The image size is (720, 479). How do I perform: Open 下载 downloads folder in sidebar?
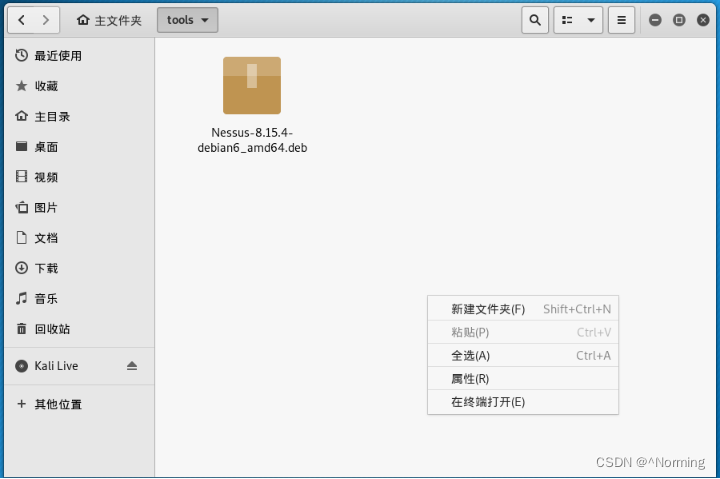[79, 268]
